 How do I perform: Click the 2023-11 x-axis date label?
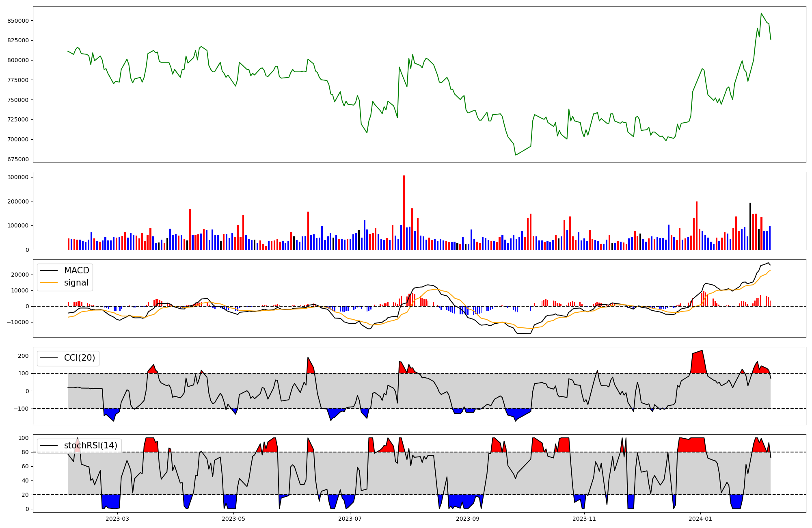click(584, 519)
